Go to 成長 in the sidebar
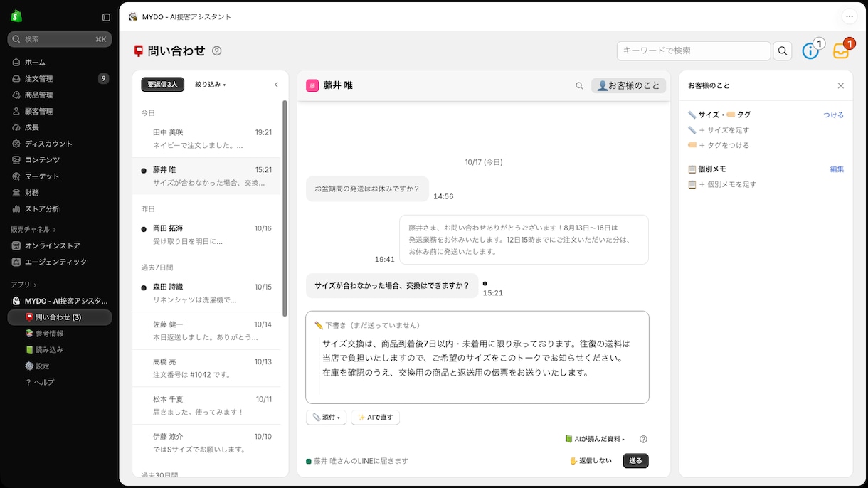This screenshot has height=488, width=868. click(x=59, y=127)
